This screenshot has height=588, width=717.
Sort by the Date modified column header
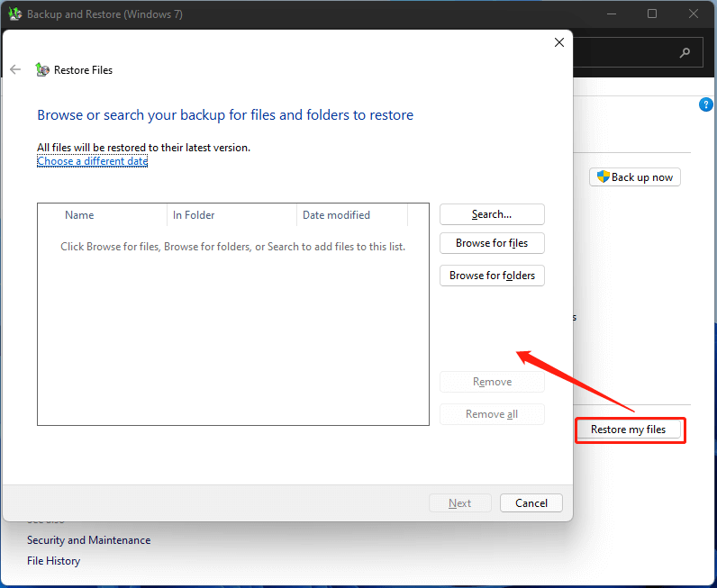pyautogui.click(x=352, y=215)
